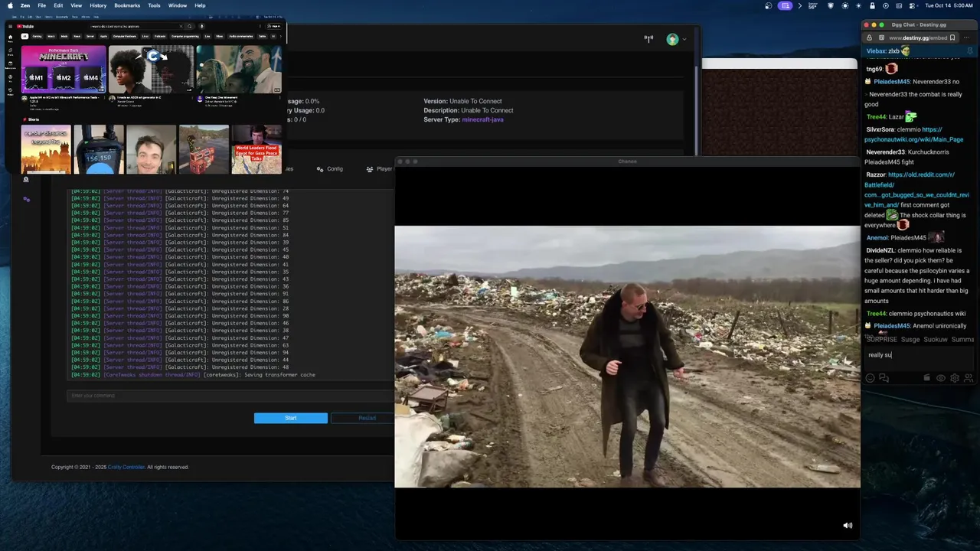This screenshot has width=980, height=551.
Task: Clear the YouTube search box with X
Action: [x=181, y=26]
